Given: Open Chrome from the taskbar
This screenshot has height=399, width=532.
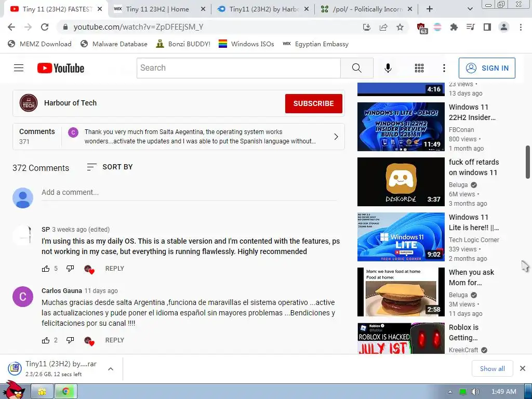Looking at the screenshot, I should click(66, 392).
